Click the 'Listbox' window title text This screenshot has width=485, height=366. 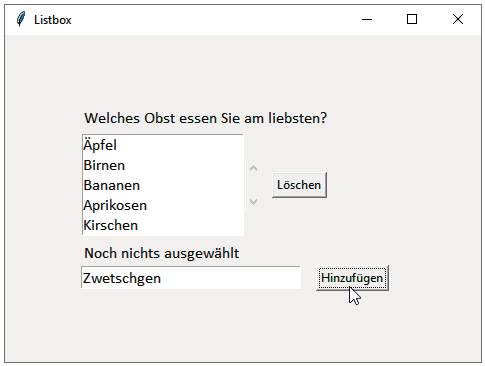click(x=53, y=20)
